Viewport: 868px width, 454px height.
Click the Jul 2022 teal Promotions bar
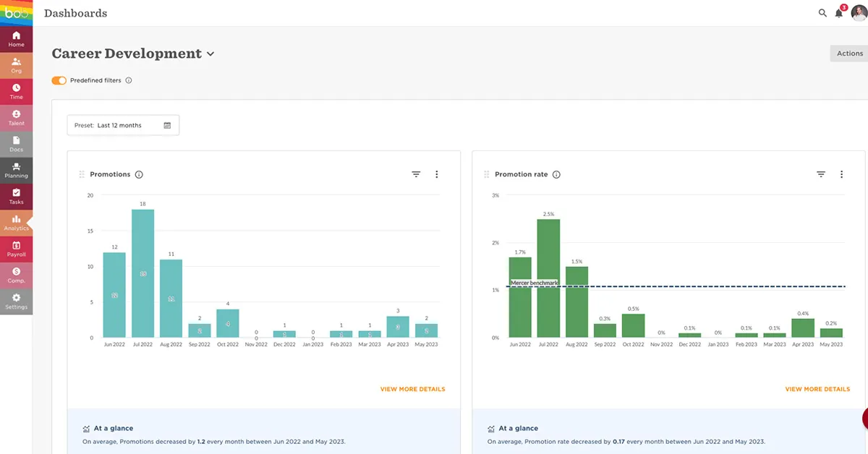click(x=142, y=273)
